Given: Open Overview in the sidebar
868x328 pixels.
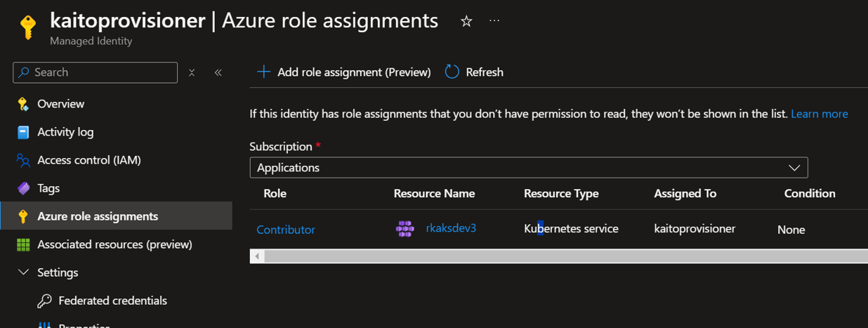Looking at the screenshot, I should [x=60, y=104].
